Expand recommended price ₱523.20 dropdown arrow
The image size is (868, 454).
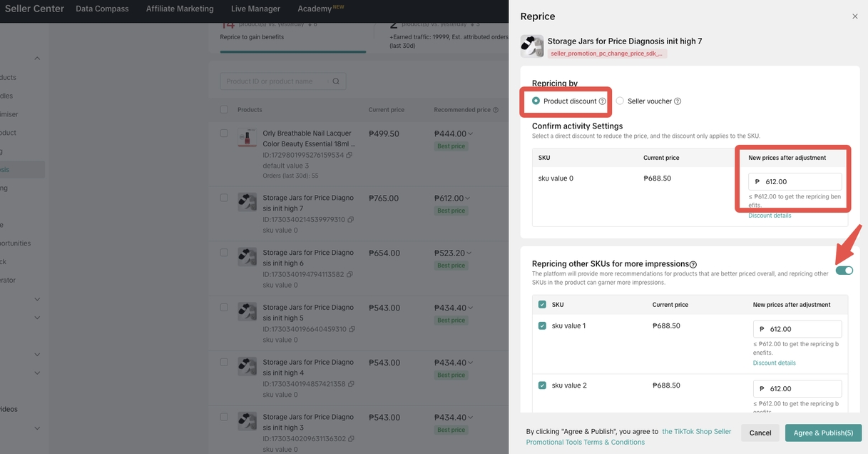point(470,253)
